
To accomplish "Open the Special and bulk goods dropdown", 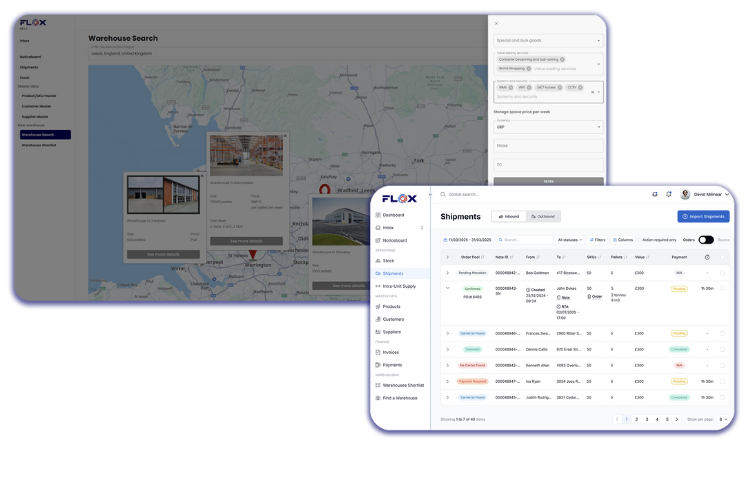I will point(548,41).
